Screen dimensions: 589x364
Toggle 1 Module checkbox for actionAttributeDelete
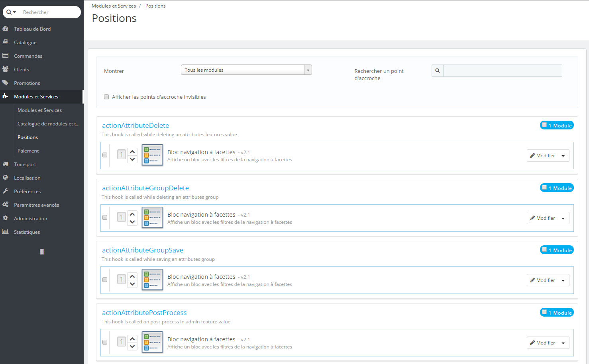[544, 125]
